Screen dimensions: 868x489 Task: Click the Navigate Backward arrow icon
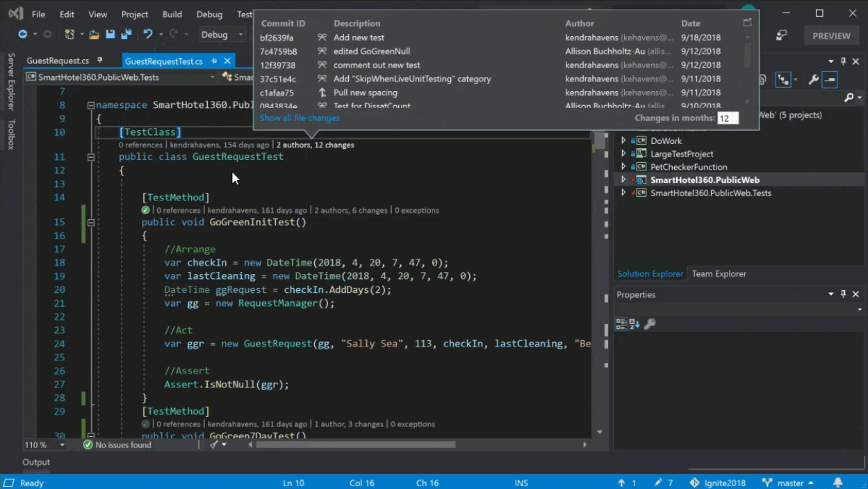pyautogui.click(x=22, y=34)
